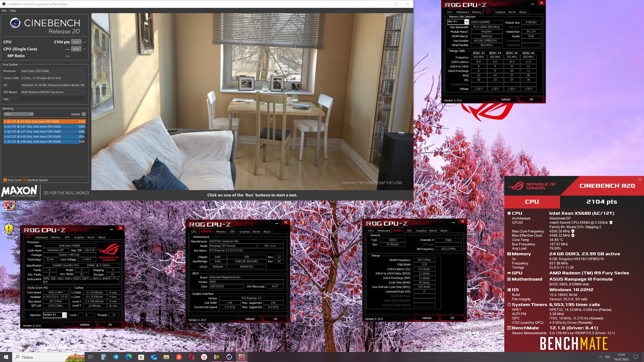The width and height of the screenshot is (644, 362).
Task: Open Yandex Browser (white Y) in the taskbar
Action: 204,357
